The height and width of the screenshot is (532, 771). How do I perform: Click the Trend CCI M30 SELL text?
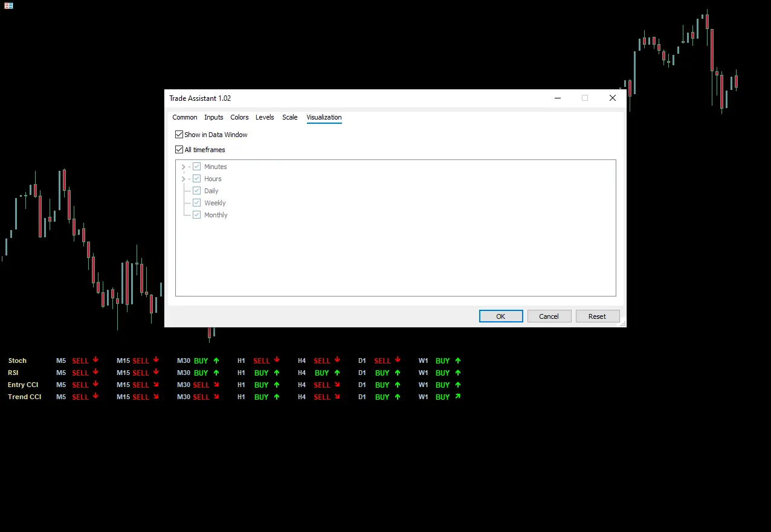pos(201,397)
